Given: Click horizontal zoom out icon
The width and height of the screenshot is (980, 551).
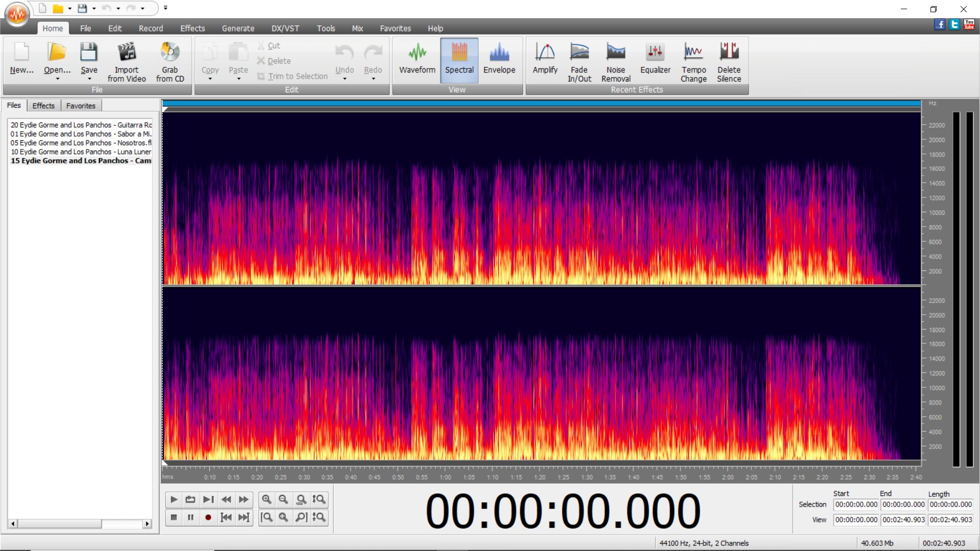Looking at the screenshot, I should (283, 499).
